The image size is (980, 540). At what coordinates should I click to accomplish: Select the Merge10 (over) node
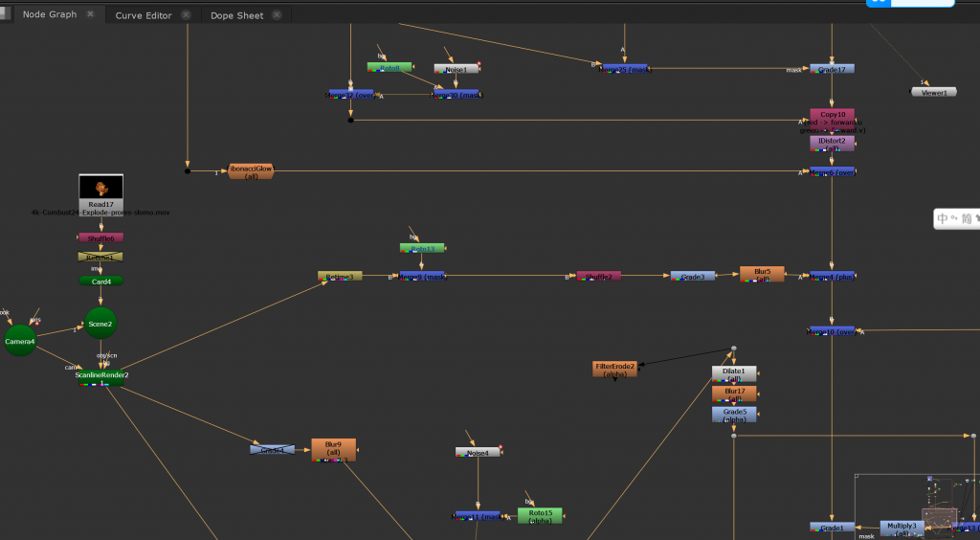(x=832, y=331)
